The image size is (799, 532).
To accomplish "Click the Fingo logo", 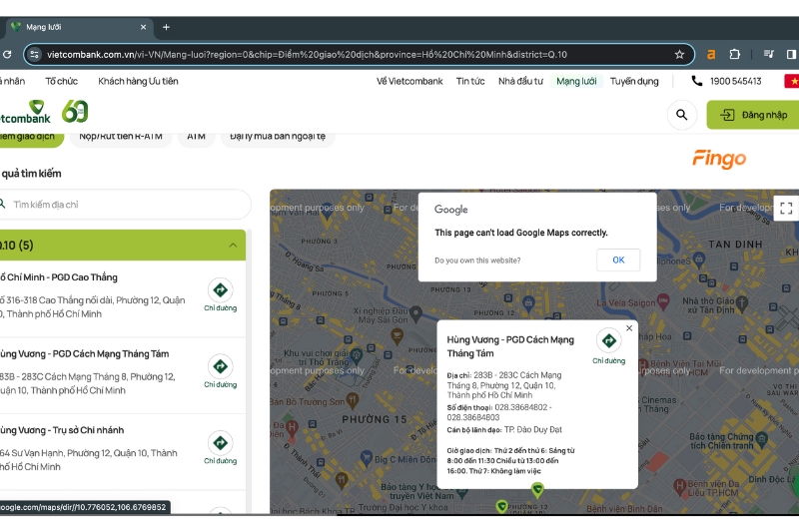I will (x=719, y=159).
